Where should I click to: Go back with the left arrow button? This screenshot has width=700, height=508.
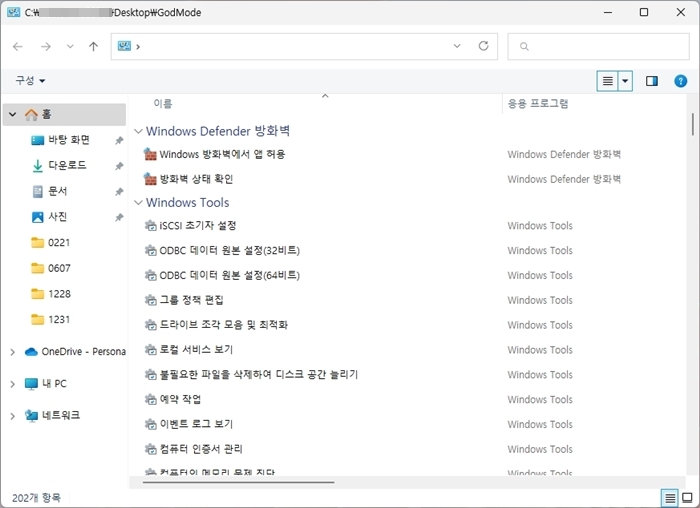coord(18,46)
